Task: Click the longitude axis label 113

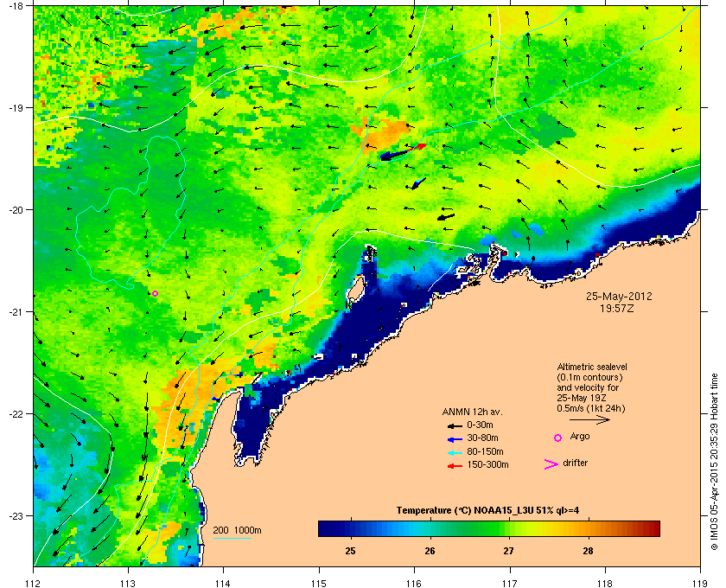Action: [x=128, y=583]
